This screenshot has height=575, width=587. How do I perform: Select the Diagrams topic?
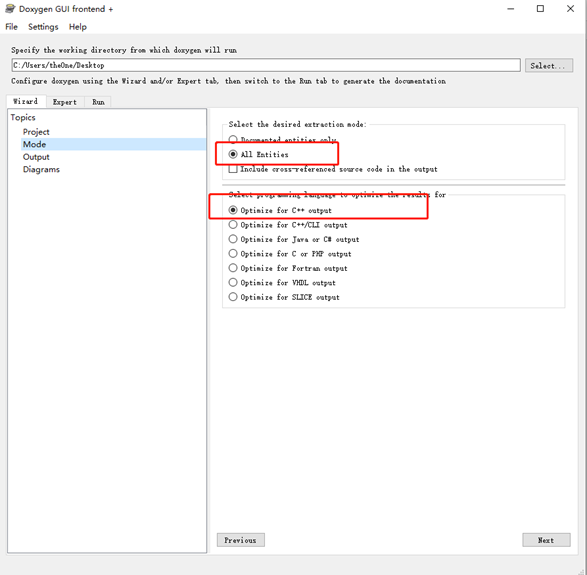(41, 169)
